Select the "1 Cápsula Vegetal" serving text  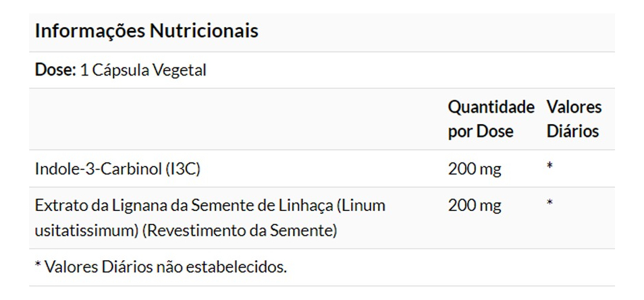click(x=143, y=70)
